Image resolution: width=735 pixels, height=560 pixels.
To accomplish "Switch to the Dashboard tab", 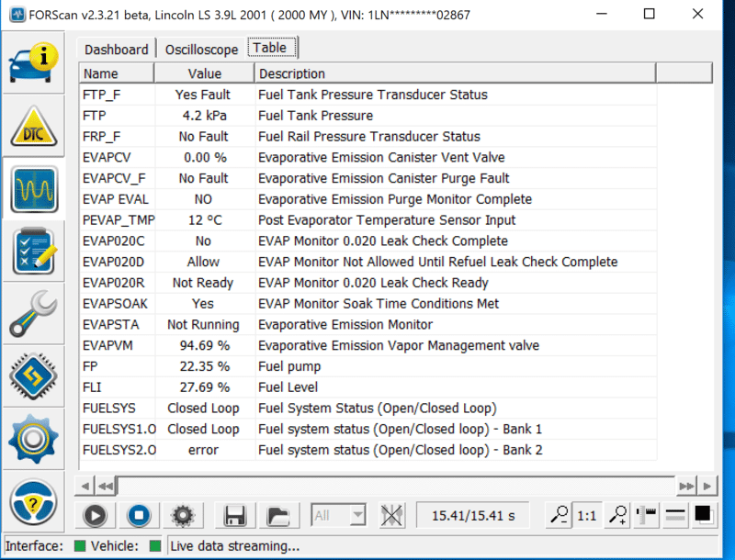I will pos(117,50).
